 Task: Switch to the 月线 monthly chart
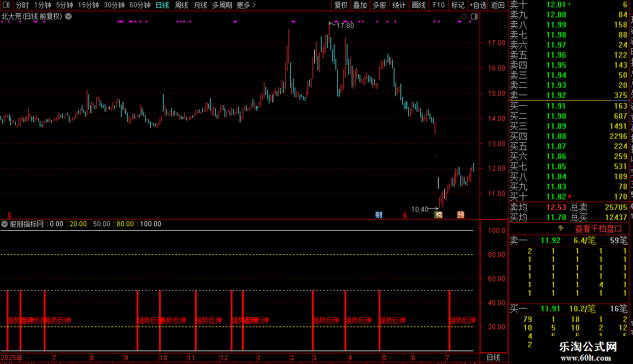point(200,5)
